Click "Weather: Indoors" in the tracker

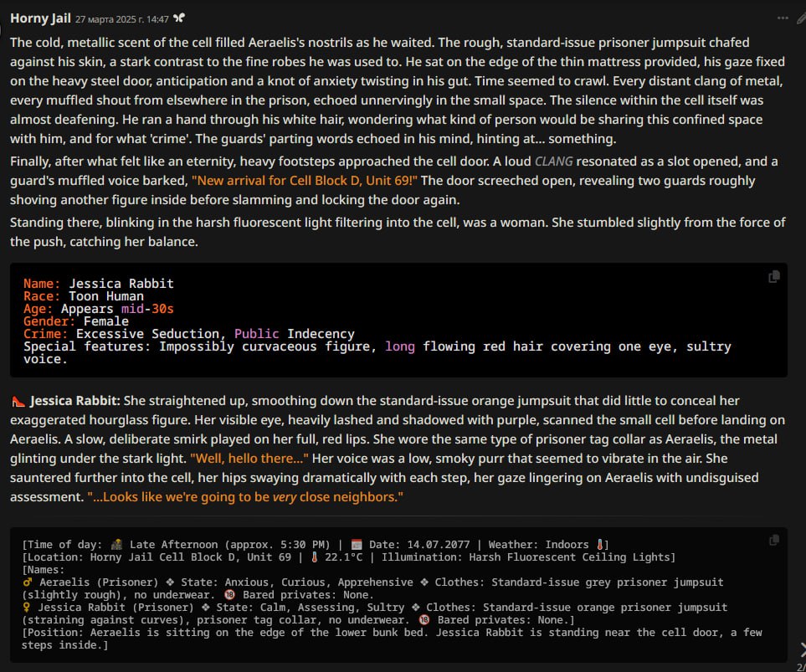[539, 545]
